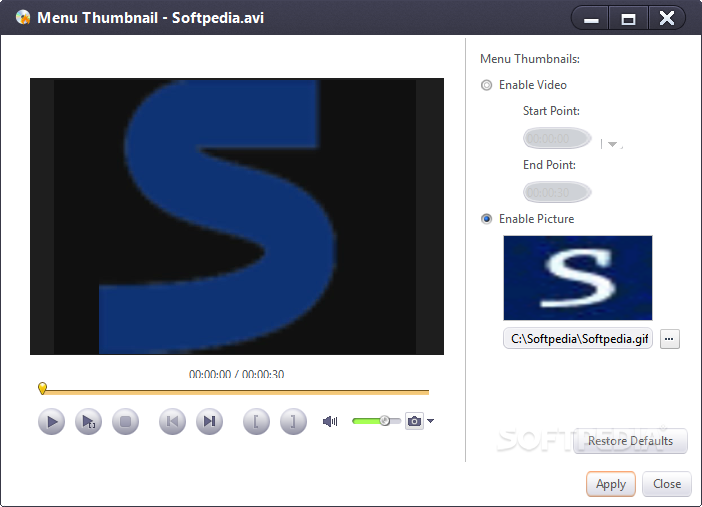The image size is (702, 507).
Task: Click the middle of the orange seek bar
Action: (236, 392)
